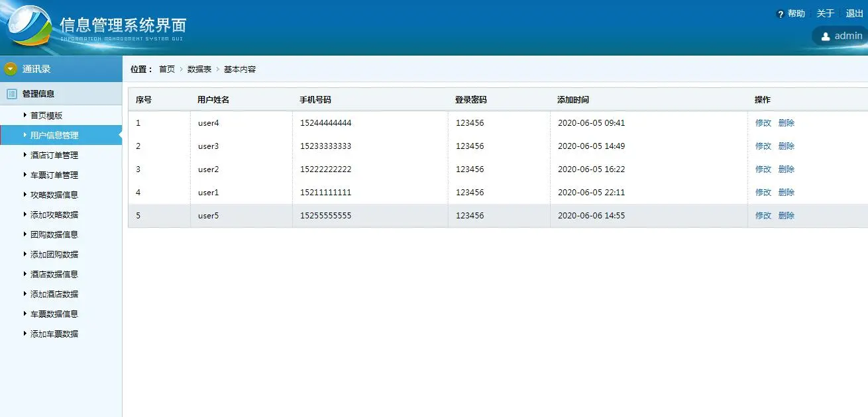Image resolution: width=868 pixels, height=417 pixels.
Task: Open 添加车票数据 menu item
Action: [x=54, y=334]
